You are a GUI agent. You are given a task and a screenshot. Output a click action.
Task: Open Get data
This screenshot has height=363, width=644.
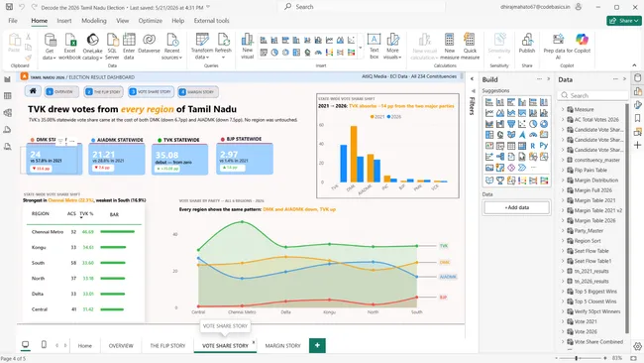50,47
